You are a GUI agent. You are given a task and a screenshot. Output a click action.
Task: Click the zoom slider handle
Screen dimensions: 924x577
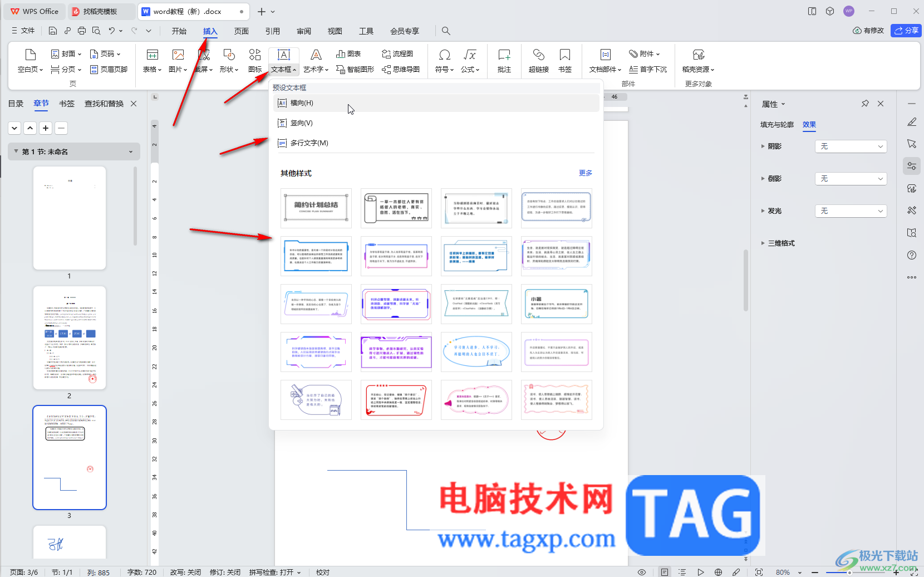pyautogui.click(x=849, y=573)
